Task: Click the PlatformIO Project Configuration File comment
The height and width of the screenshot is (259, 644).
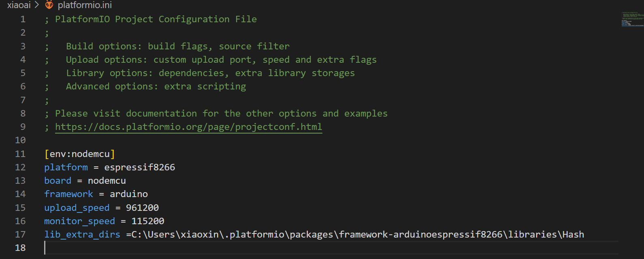Action: coord(156,19)
